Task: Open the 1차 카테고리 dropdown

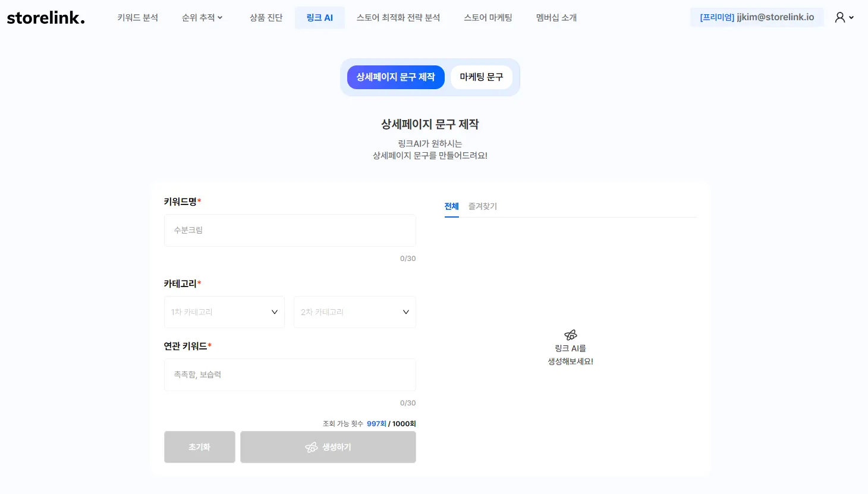Action: pos(225,312)
